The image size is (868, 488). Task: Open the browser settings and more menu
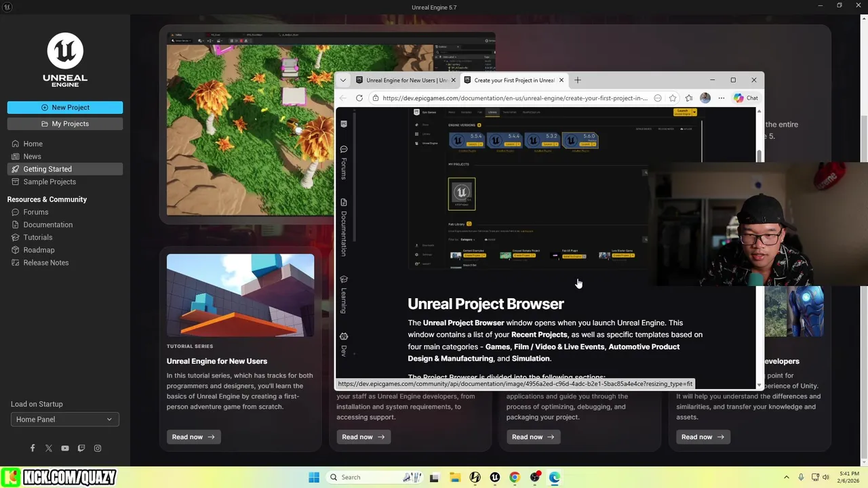pyautogui.click(x=722, y=98)
